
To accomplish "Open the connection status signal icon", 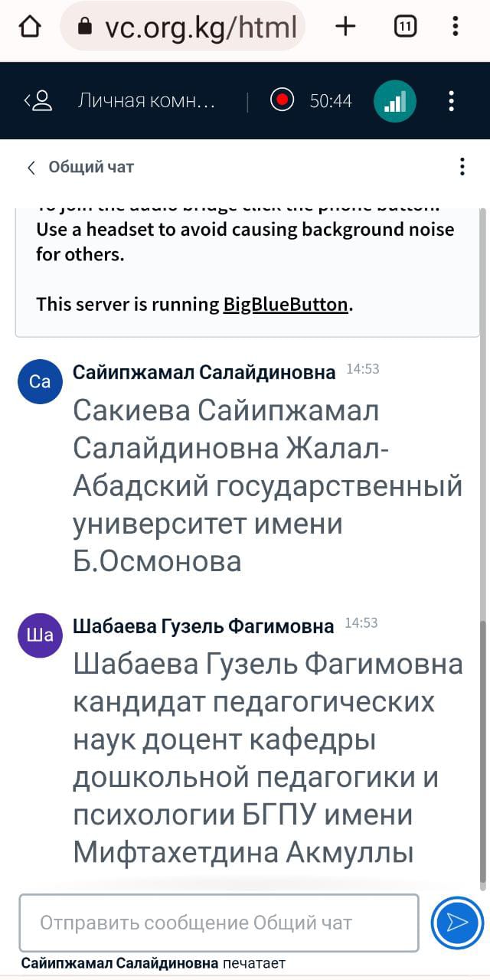I will (394, 101).
